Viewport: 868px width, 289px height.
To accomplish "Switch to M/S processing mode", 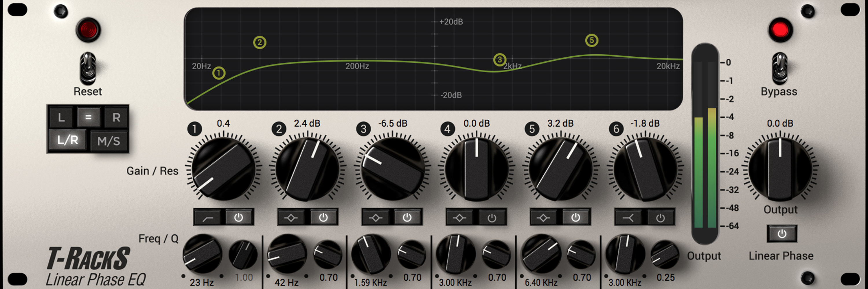I will [108, 141].
